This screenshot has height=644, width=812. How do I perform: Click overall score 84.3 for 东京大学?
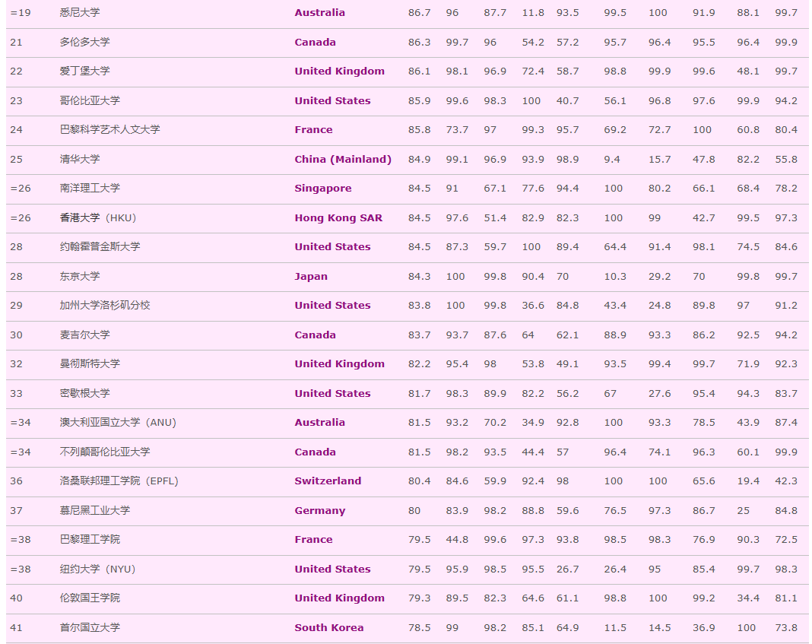coord(419,277)
